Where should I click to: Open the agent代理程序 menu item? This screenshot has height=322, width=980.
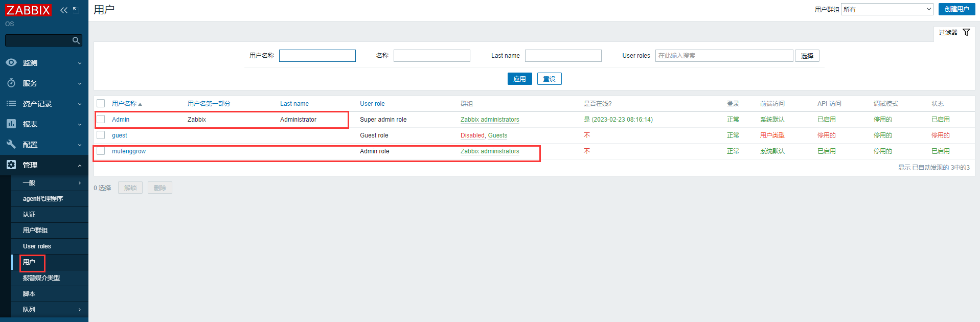(x=50, y=199)
